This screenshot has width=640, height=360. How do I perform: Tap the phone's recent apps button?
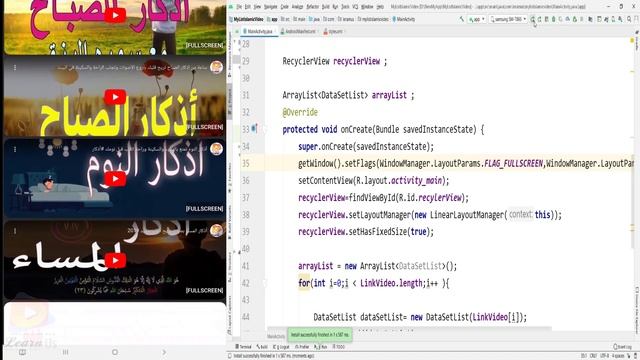point(65,352)
